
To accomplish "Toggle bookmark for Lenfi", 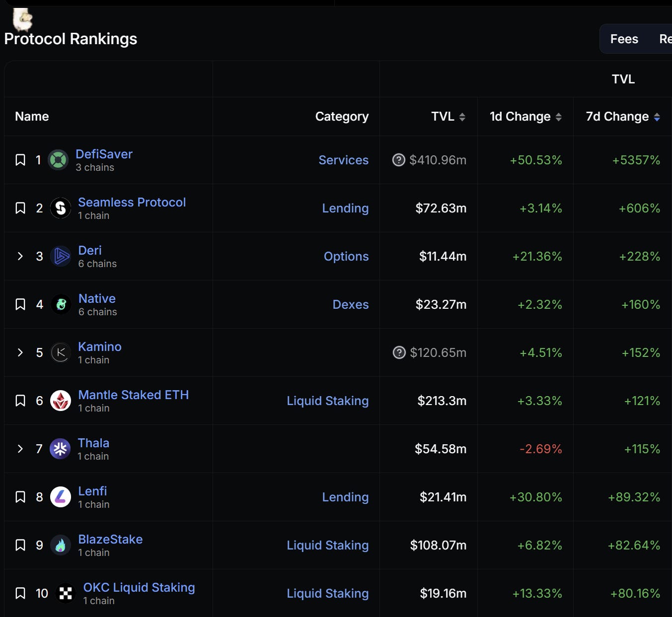I will (20, 497).
